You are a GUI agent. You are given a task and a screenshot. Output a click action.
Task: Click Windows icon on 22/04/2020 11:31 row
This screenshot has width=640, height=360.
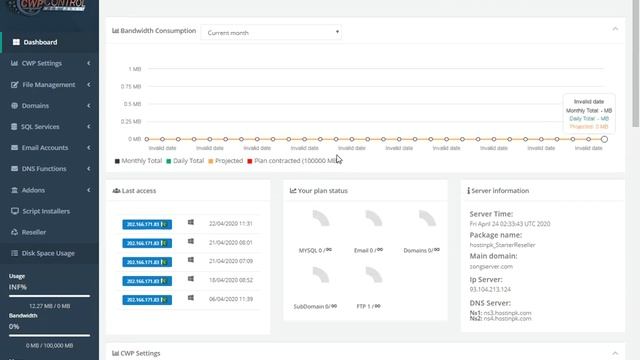[x=191, y=222]
